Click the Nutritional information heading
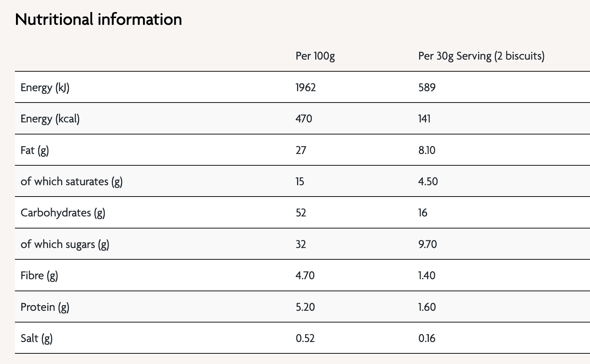The height and width of the screenshot is (364, 590). [98, 19]
